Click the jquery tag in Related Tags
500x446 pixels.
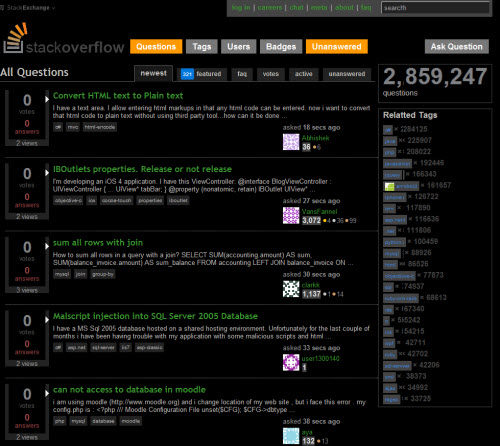tap(392, 175)
